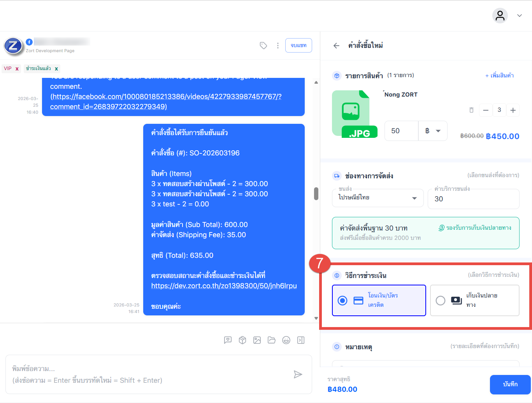The height and width of the screenshot is (403, 532).
Task: Expand the user account chevron menu
Action: click(x=519, y=16)
